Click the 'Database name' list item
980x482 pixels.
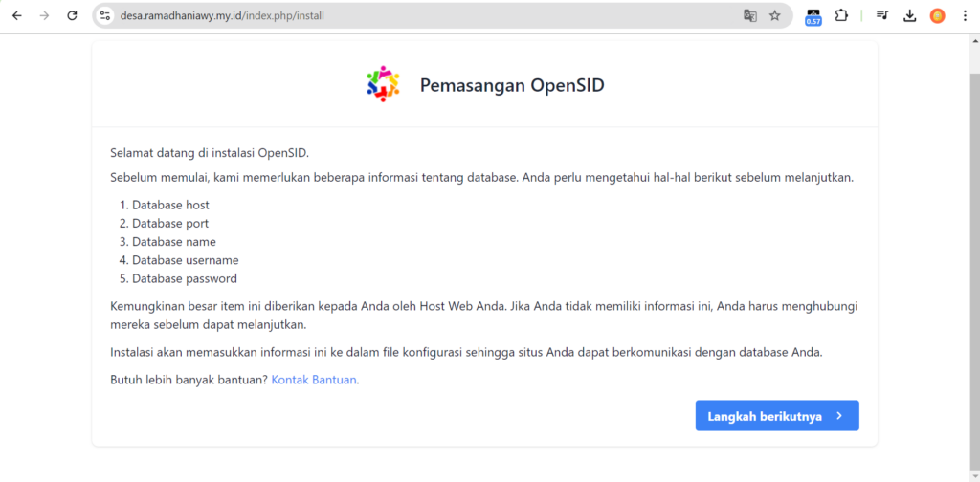(174, 242)
